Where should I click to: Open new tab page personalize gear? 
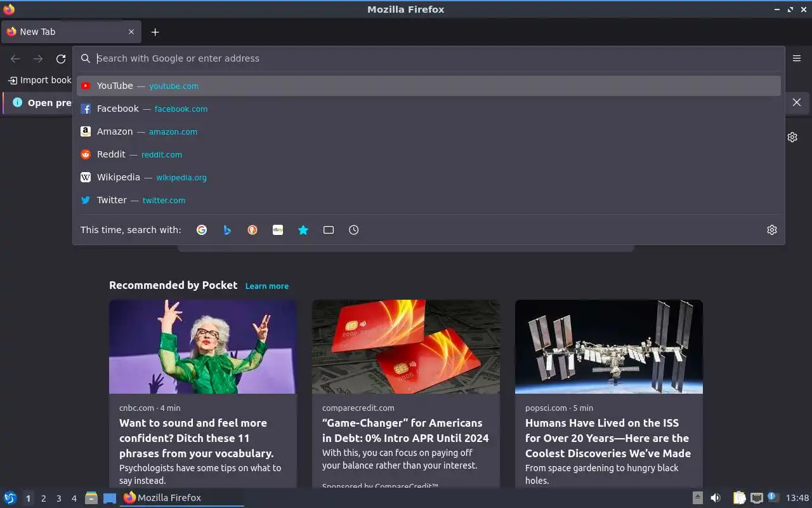792,137
